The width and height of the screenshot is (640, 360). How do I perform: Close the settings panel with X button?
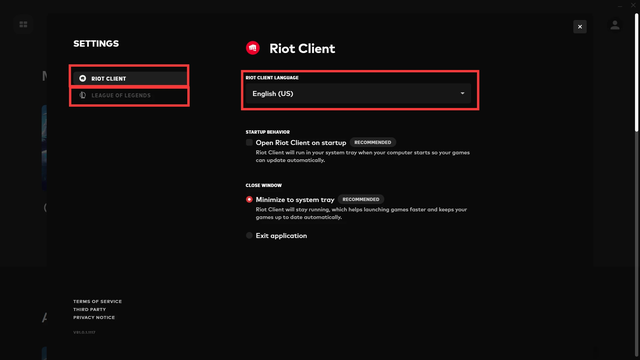tap(580, 27)
